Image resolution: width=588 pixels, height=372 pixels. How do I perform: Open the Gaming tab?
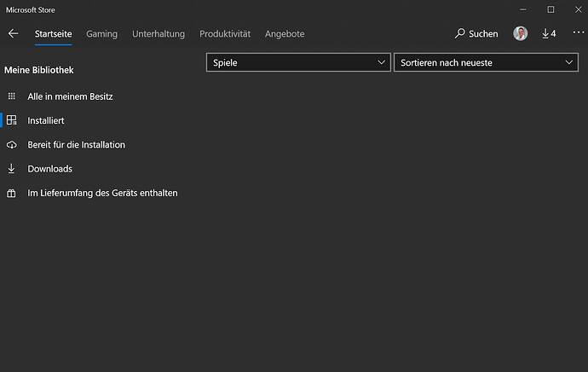tap(101, 34)
